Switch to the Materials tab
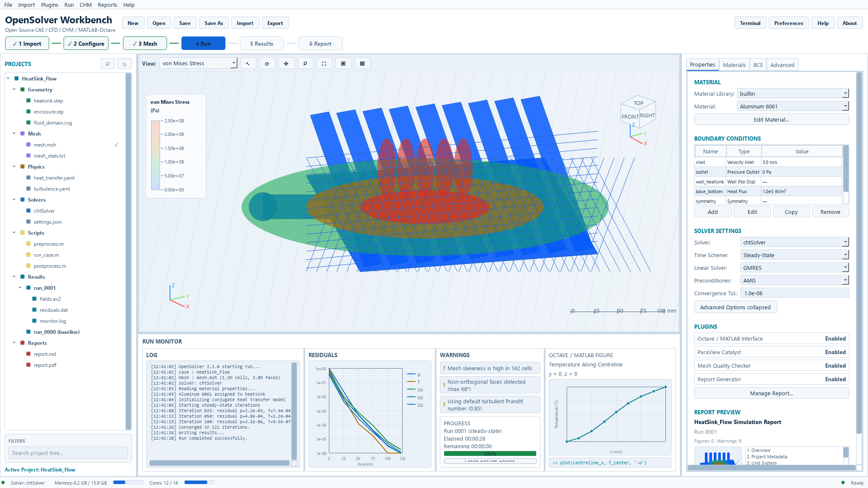 pyautogui.click(x=734, y=65)
